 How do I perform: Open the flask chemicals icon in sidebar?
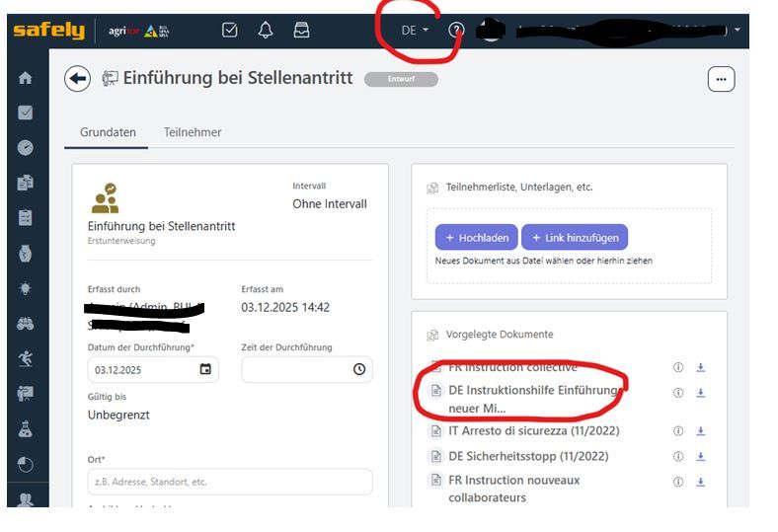(x=26, y=429)
